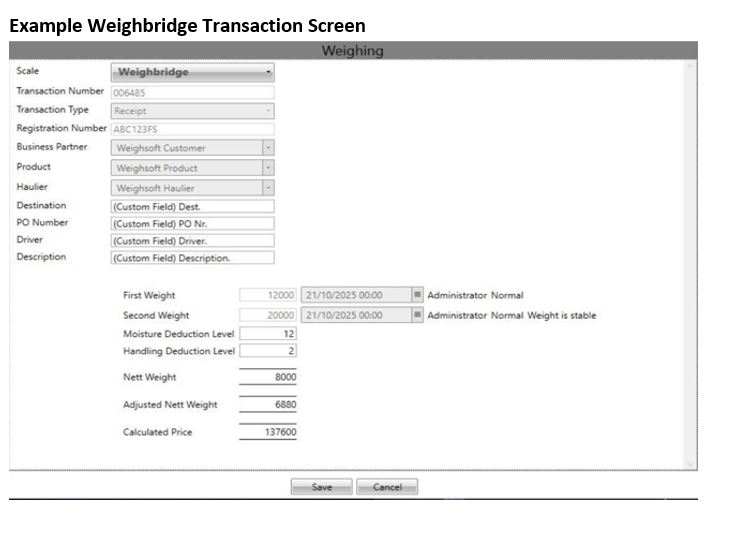Image resolution: width=753 pixels, height=540 pixels.
Task: Click the scroll up arrow of the weighing panel
Action: pos(690,66)
